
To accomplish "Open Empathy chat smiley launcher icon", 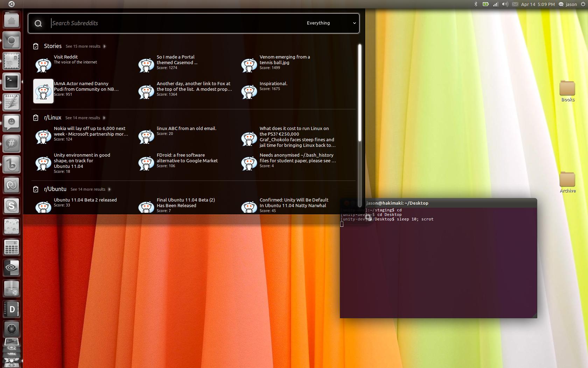I will click(11, 123).
